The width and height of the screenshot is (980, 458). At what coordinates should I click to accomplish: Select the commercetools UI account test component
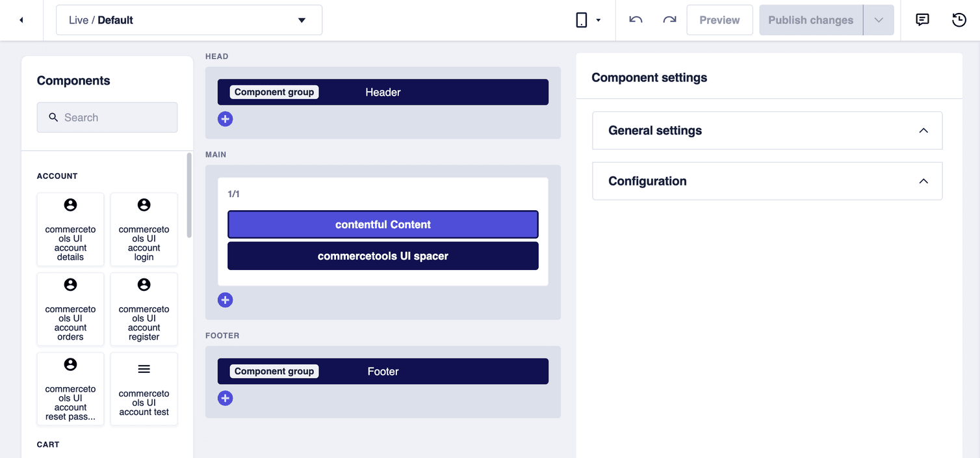coord(144,388)
